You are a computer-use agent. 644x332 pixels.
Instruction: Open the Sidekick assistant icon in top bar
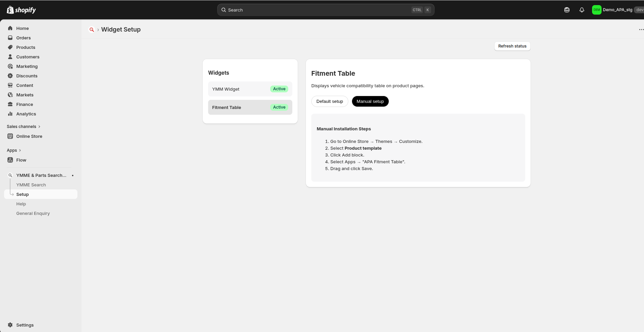pyautogui.click(x=567, y=10)
